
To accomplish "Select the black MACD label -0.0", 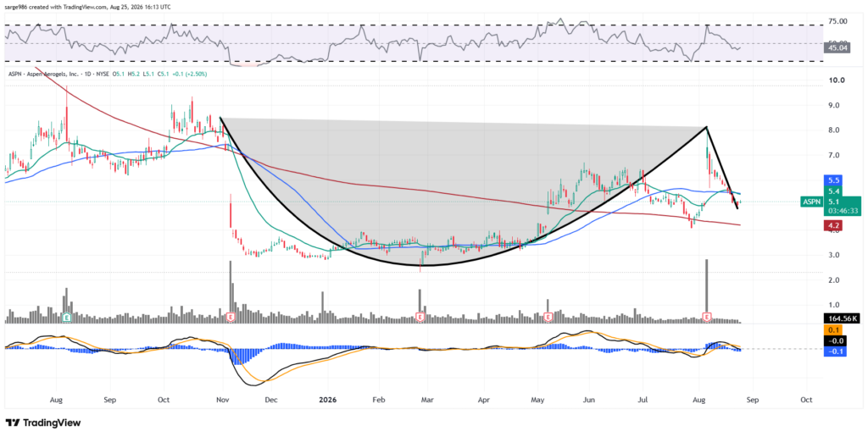I will (x=835, y=340).
